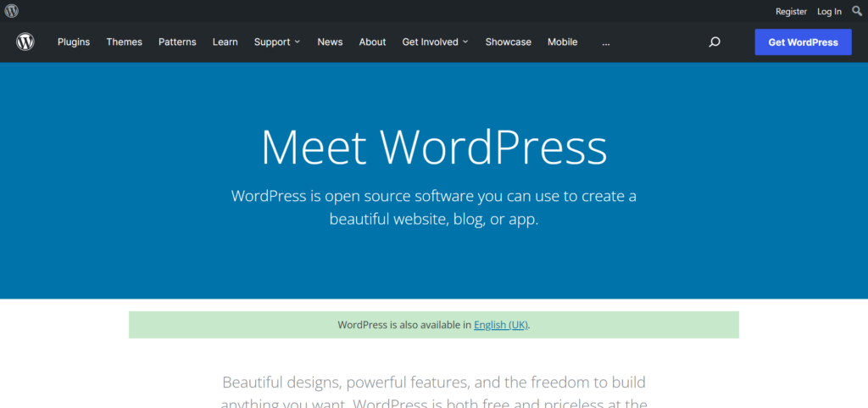The image size is (868, 408).
Task: Open search via magnifier in top admin bar
Action: 857,10
